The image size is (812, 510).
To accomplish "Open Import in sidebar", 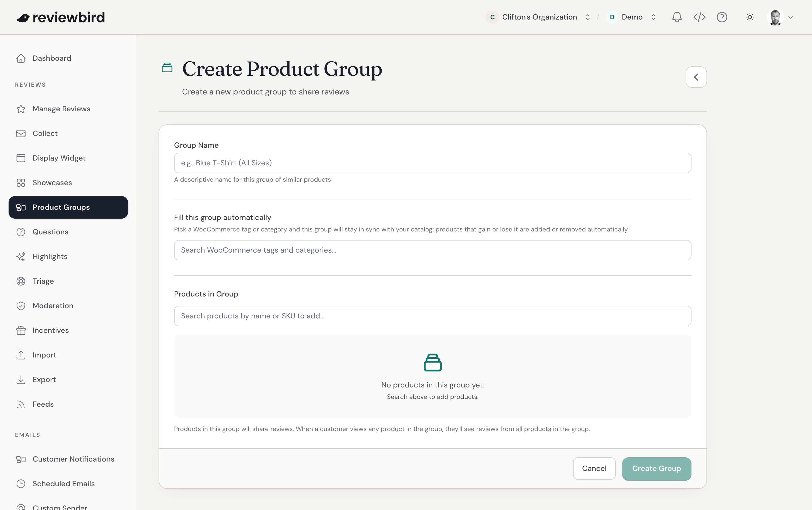I will pos(68,355).
